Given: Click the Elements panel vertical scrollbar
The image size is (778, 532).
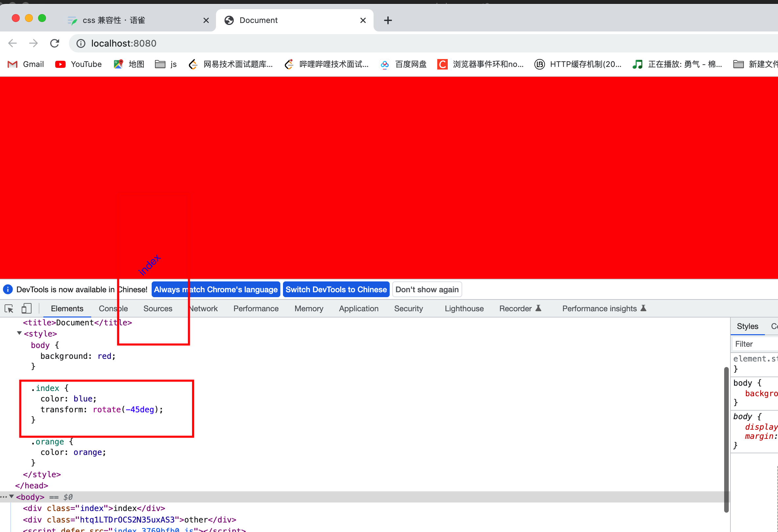Looking at the screenshot, I should [726, 440].
